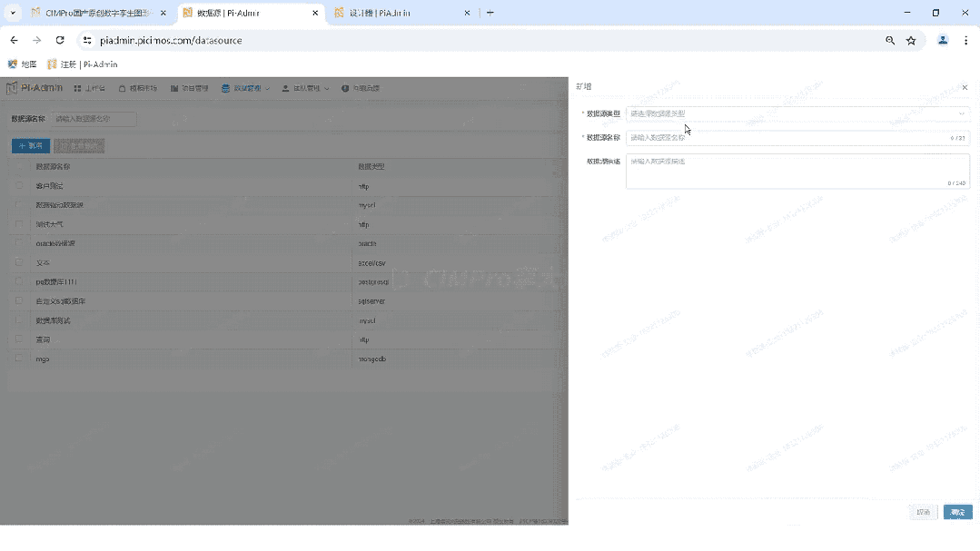Open the 工作台 grid icon menu item

tap(89, 89)
